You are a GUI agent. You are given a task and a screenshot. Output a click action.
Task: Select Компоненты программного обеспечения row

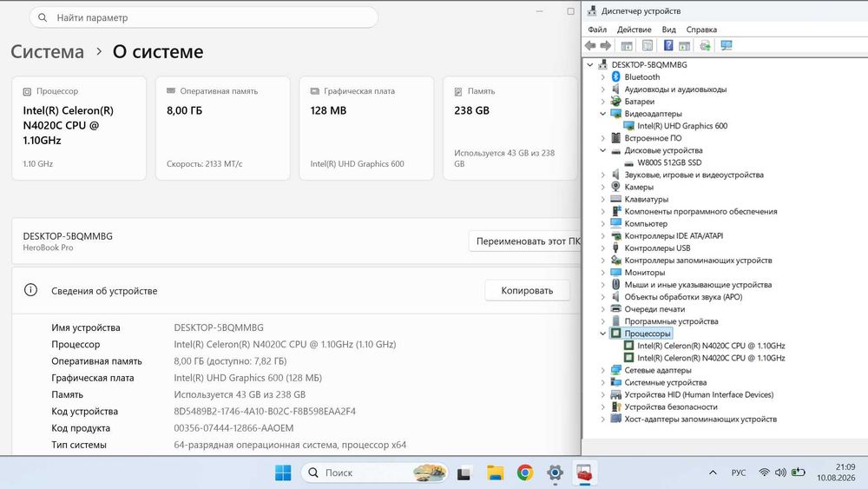[700, 212]
